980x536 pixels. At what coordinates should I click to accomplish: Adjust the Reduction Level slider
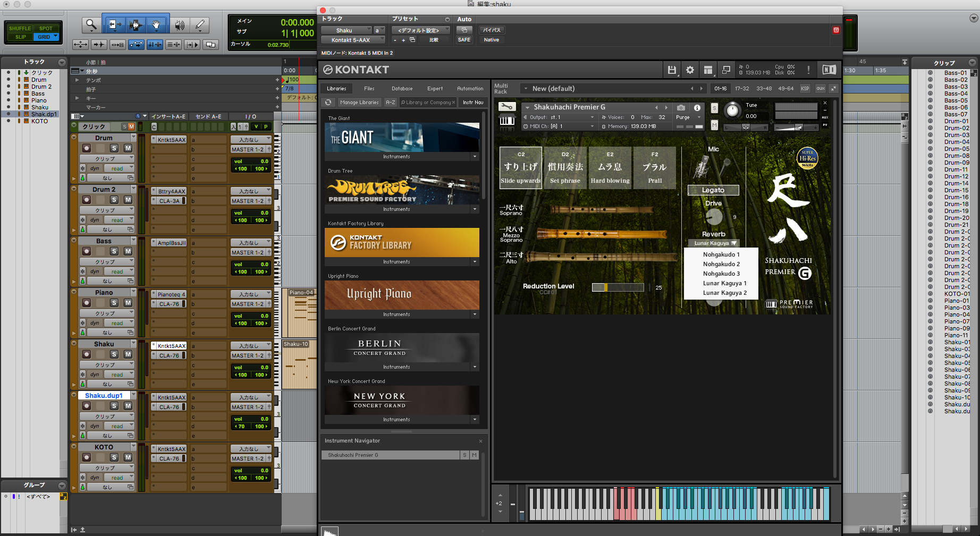(x=618, y=287)
